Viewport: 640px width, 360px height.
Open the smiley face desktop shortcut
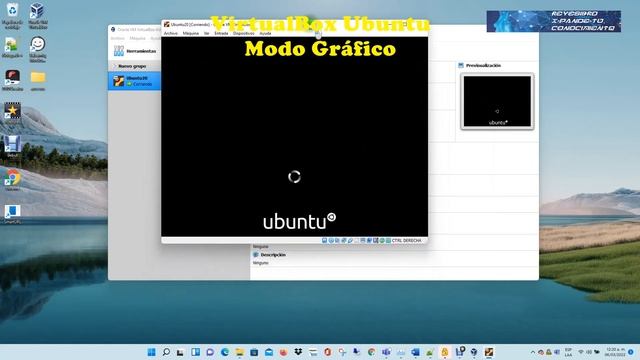pyautogui.click(x=38, y=49)
